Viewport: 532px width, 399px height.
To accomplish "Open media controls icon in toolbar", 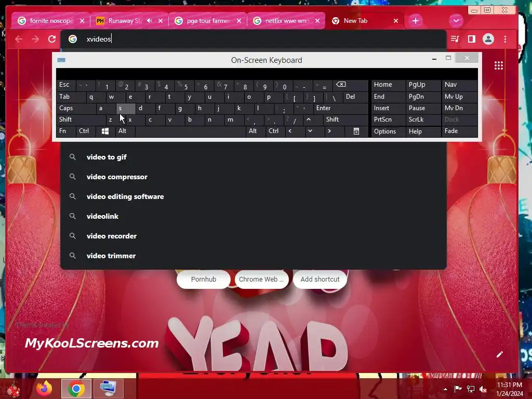I will [455, 39].
